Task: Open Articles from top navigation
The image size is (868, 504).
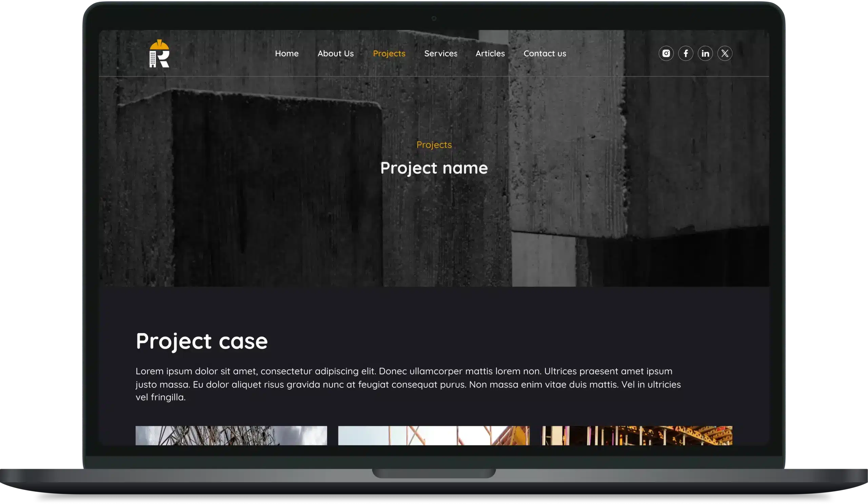Action: [x=490, y=53]
